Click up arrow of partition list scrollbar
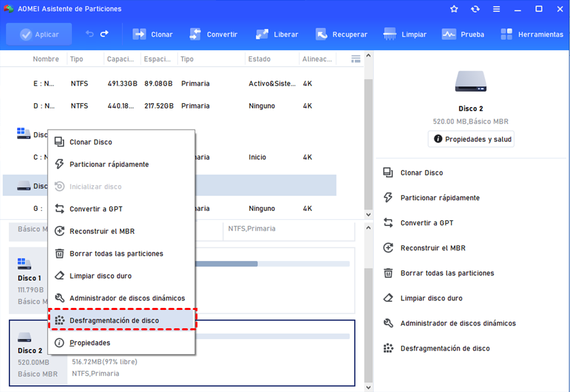570x392 pixels. coord(368,56)
